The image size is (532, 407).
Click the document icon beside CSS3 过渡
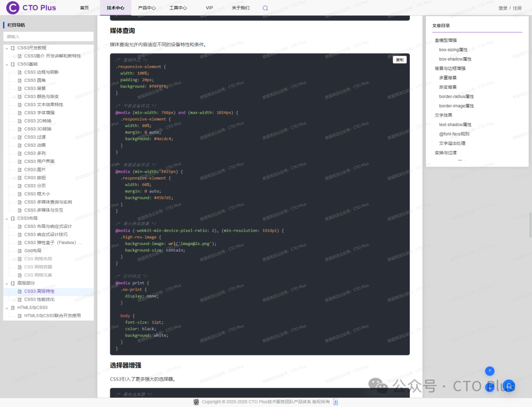20,137
